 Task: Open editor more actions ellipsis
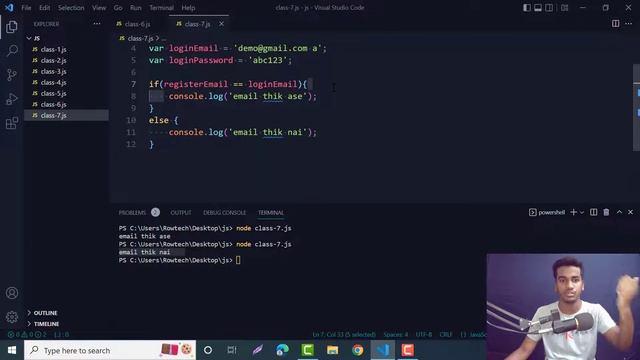point(629,24)
